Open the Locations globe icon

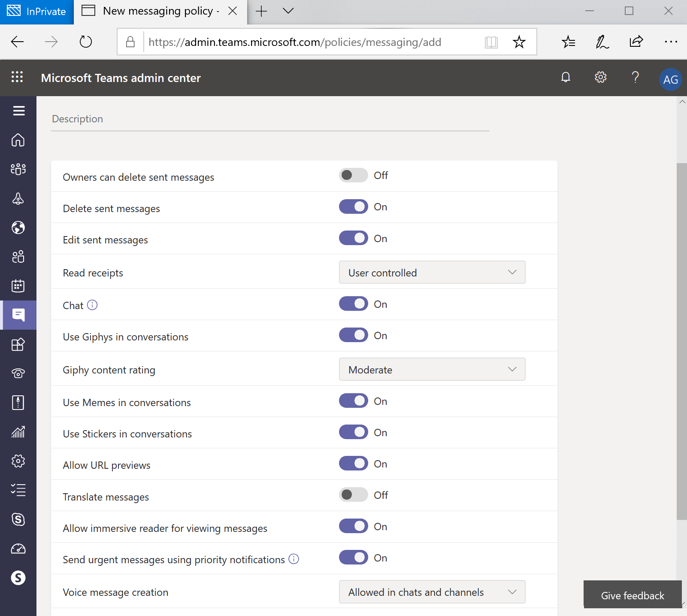[x=18, y=228]
